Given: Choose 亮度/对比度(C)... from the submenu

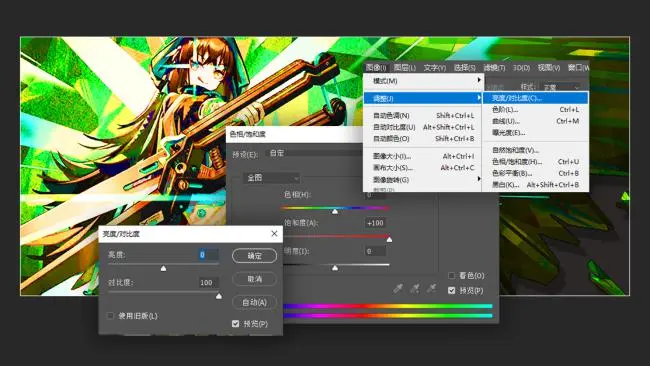Looking at the screenshot, I should 535,98.
